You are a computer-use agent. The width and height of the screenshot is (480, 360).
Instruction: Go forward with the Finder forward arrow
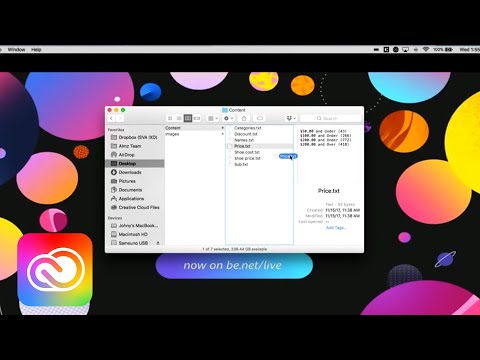click(x=120, y=118)
